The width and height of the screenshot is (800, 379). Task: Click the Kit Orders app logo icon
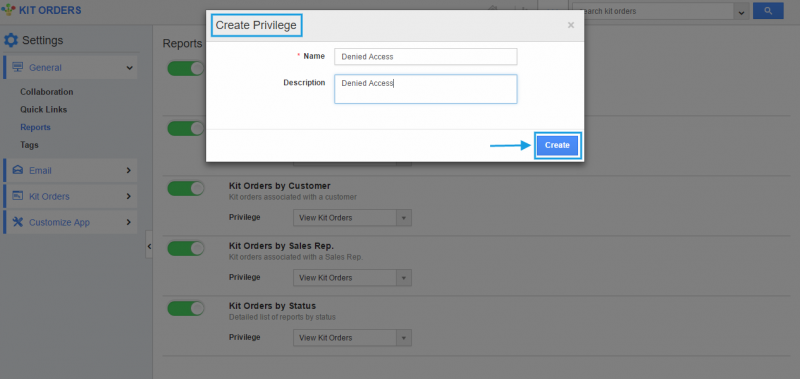pyautogui.click(x=9, y=10)
